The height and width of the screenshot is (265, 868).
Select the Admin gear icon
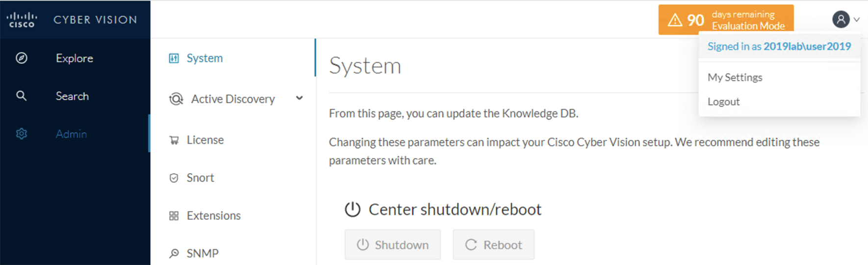click(x=22, y=133)
